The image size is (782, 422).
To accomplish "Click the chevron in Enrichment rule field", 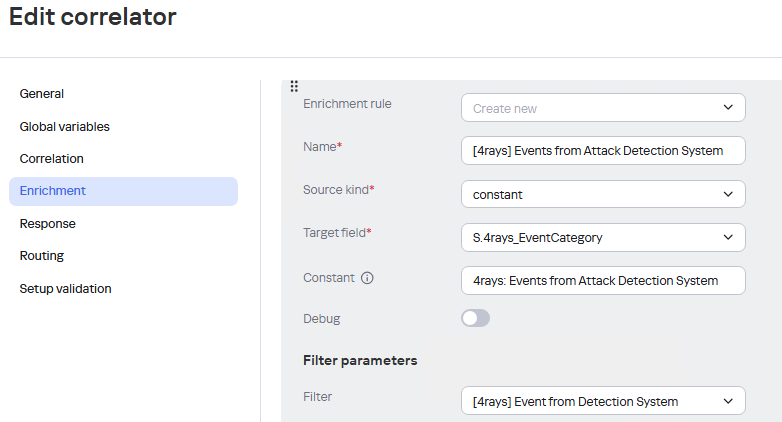I will coord(727,108).
